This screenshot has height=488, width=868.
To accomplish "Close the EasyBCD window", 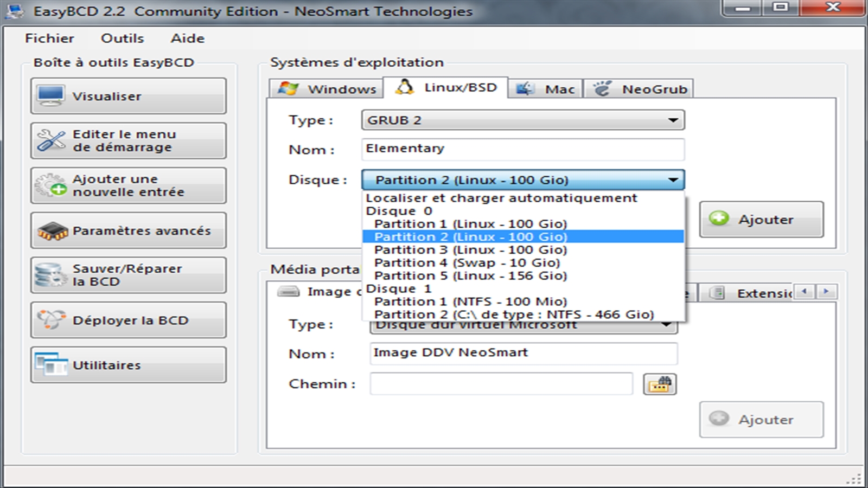I will click(x=832, y=8).
